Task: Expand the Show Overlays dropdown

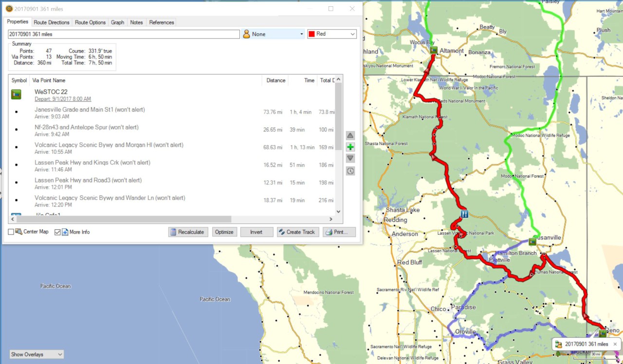Action: pyautogui.click(x=37, y=354)
